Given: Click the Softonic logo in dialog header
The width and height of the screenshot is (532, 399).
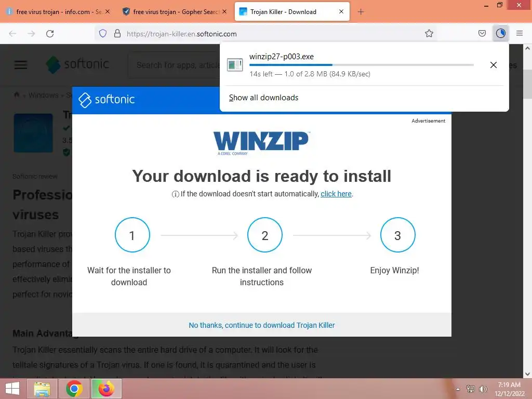Looking at the screenshot, I should pyautogui.click(x=106, y=99).
